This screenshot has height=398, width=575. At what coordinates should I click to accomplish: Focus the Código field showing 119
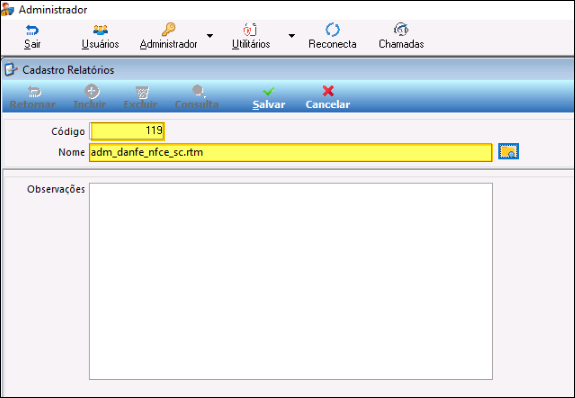coord(127,131)
